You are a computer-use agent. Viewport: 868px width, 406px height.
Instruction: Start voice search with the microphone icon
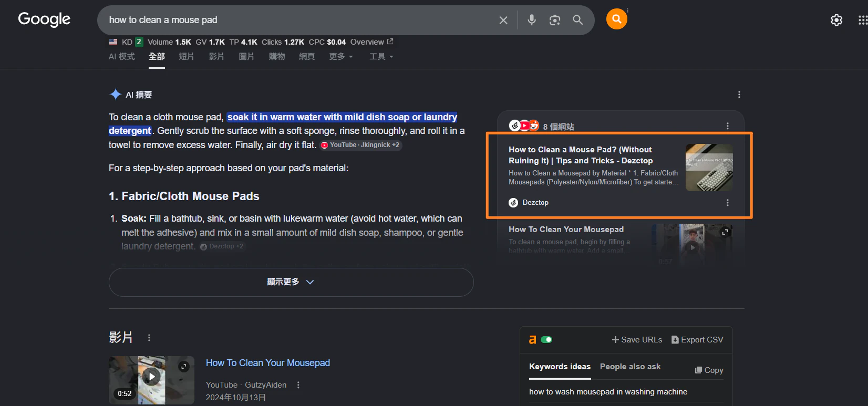(x=532, y=20)
